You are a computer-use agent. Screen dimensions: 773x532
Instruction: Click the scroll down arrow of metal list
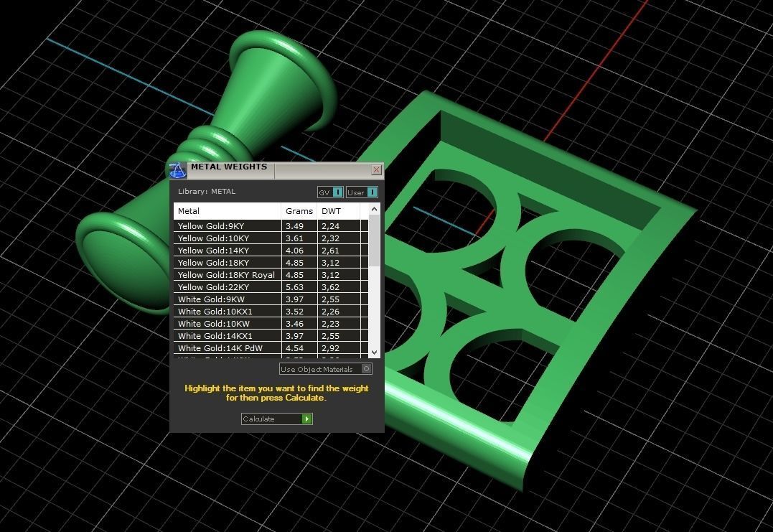(374, 352)
